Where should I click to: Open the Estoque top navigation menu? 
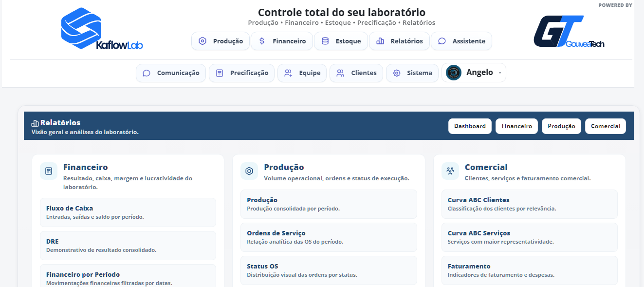341,41
